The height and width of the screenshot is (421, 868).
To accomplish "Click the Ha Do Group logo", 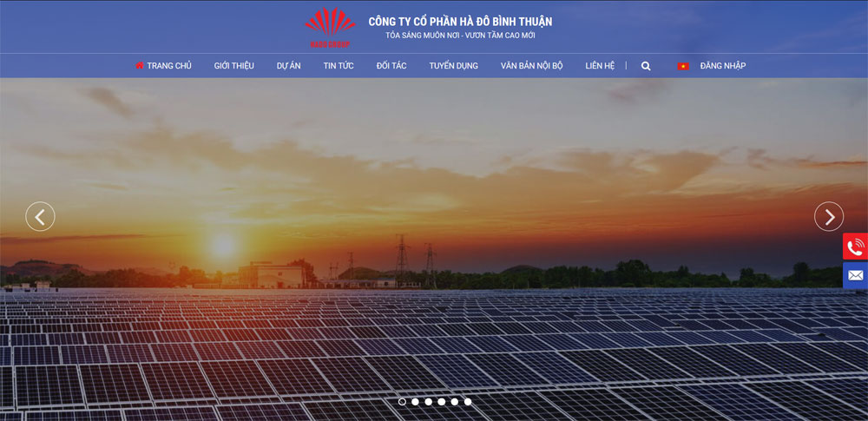I will tap(330, 28).
